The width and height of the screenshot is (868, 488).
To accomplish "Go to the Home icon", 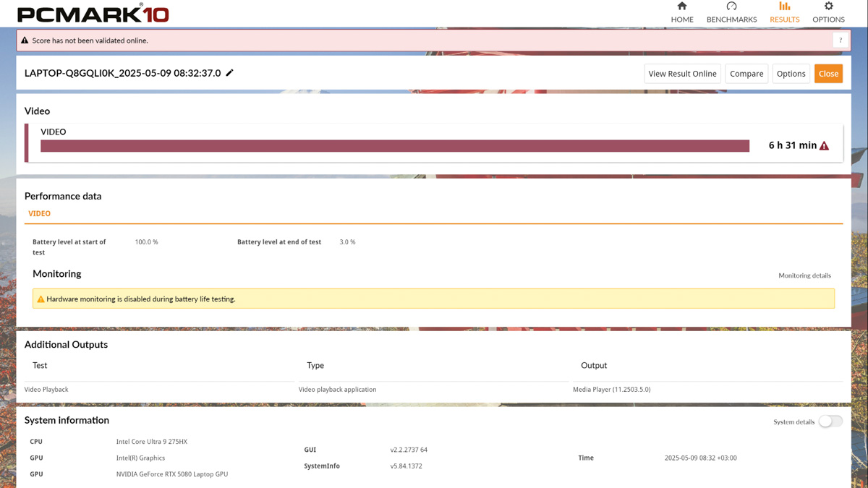I will tap(682, 7).
